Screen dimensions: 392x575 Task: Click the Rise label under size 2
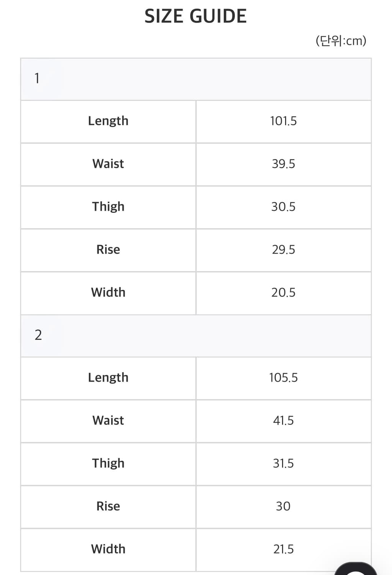coord(108,506)
